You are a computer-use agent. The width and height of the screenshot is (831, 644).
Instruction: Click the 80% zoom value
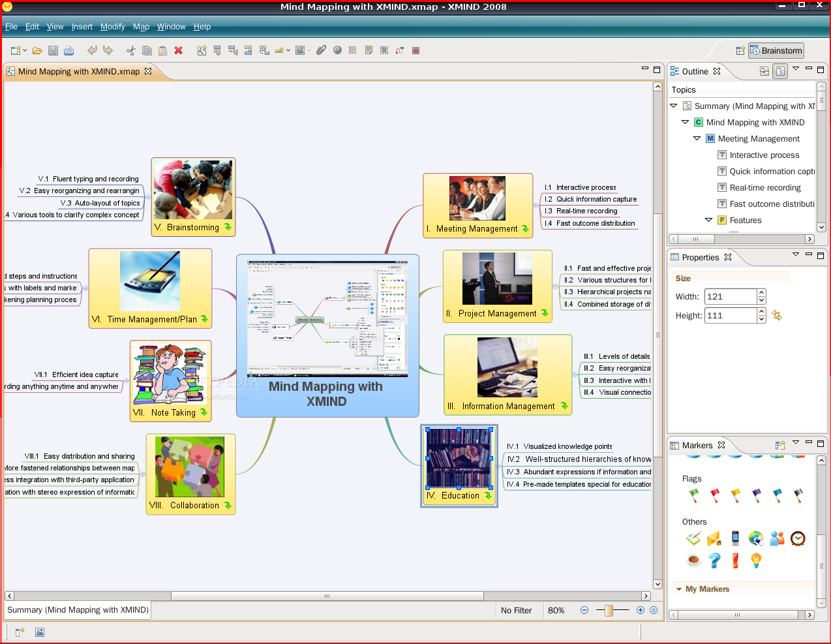556,611
